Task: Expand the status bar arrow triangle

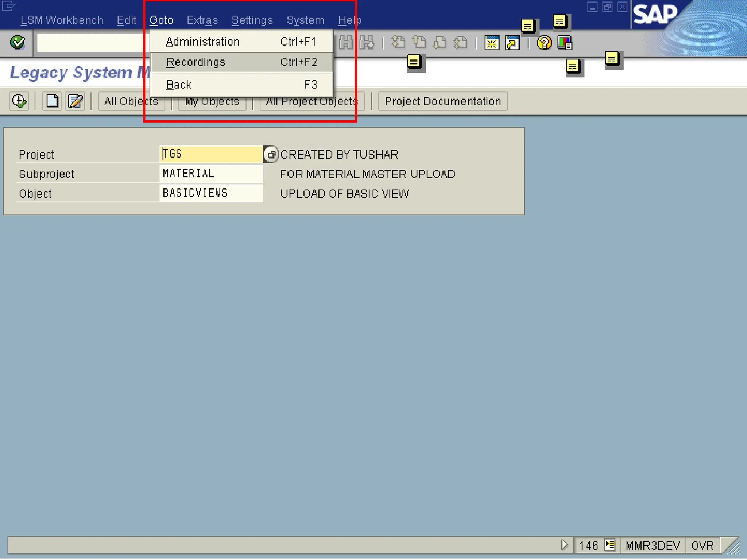Action: (564, 545)
